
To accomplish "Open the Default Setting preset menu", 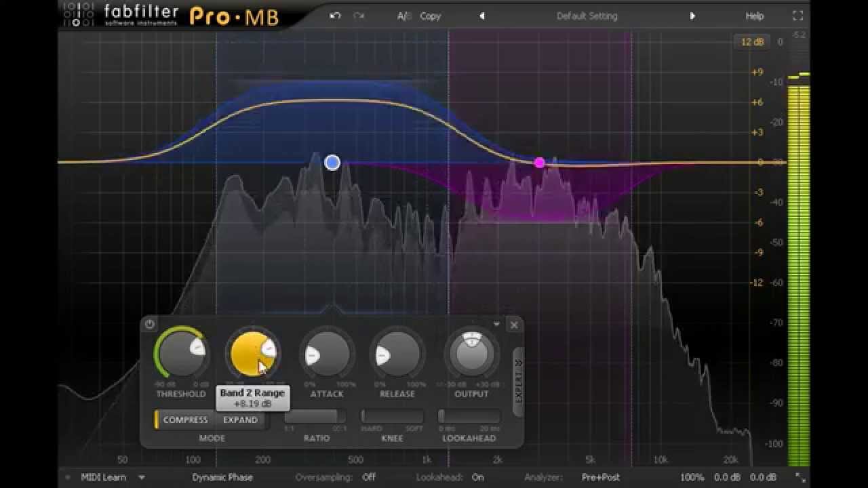I will [587, 16].
